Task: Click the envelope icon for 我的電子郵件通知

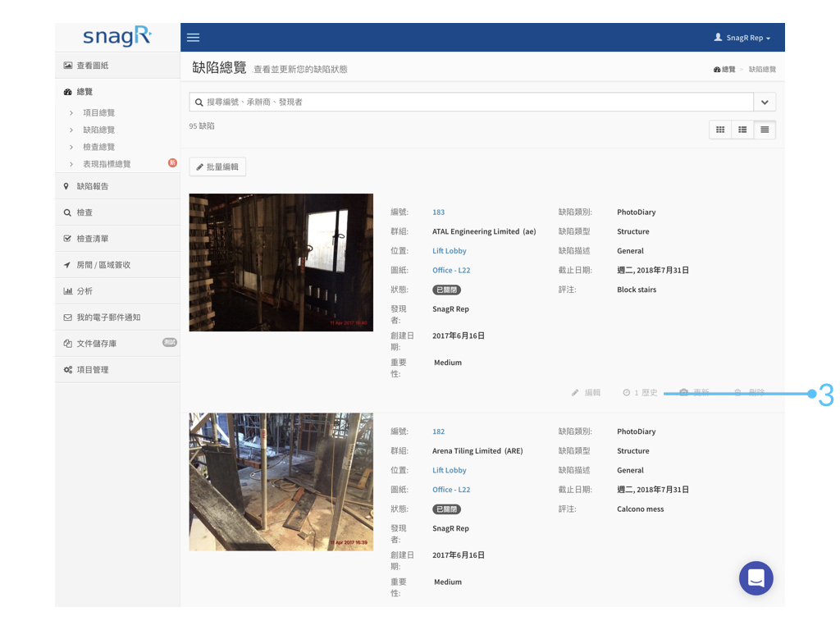Action: [x=67, y=317]
